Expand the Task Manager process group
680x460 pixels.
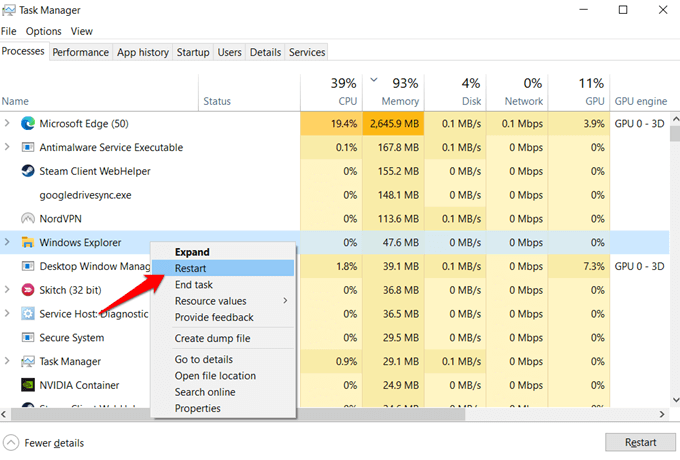[7, 361]
